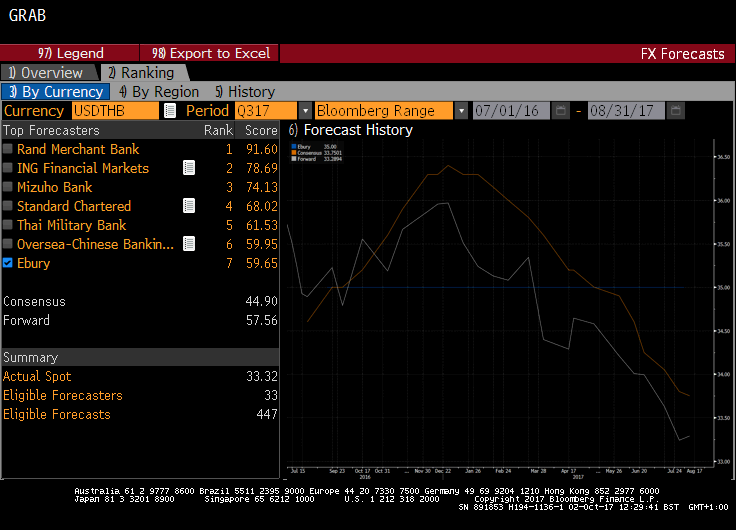736x530 pixels.
Task: Tick the Thai Military Bank checkbox
Action: [8, 225]
